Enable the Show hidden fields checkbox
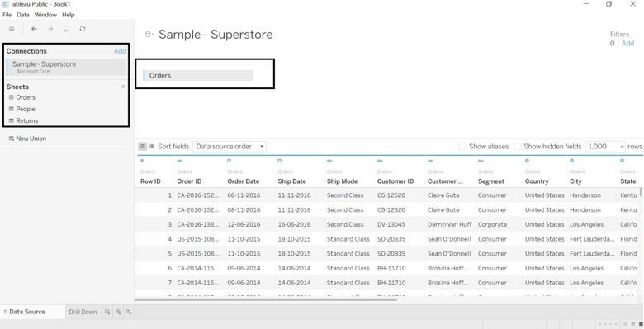 pos(518,147)
